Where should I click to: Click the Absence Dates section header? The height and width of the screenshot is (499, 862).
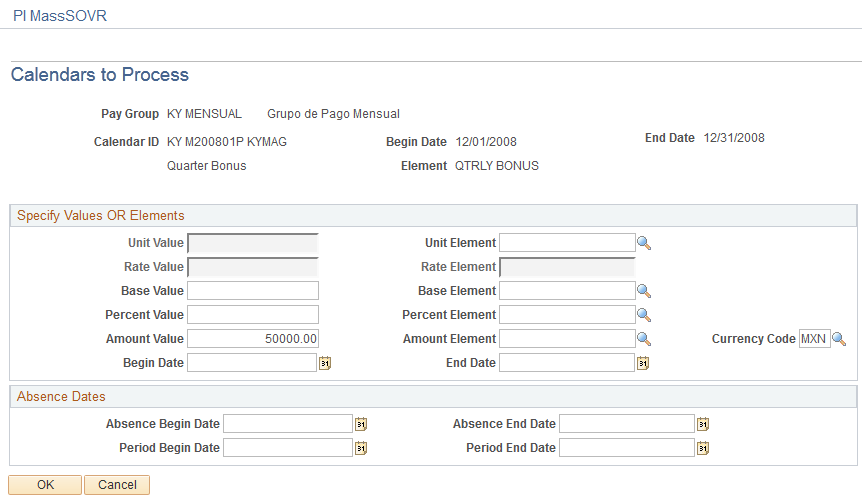point(61,397)
